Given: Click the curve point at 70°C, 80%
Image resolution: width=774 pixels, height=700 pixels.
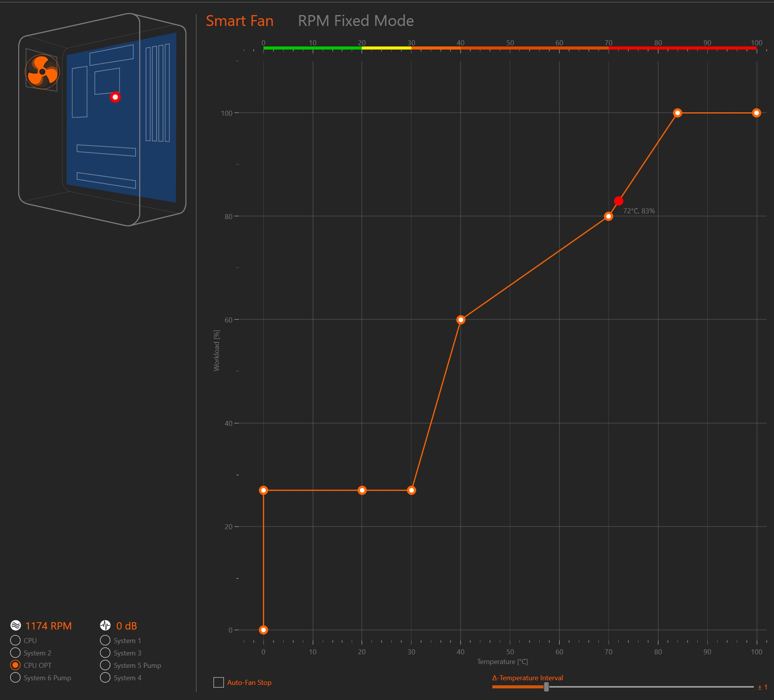Looking at the screenshot, I should 608,216.
